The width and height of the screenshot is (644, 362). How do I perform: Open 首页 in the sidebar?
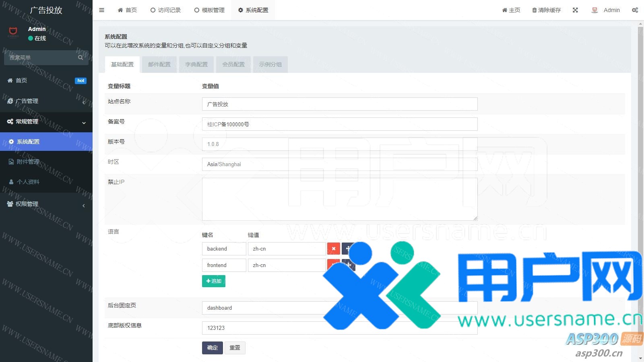pos(46,80)
